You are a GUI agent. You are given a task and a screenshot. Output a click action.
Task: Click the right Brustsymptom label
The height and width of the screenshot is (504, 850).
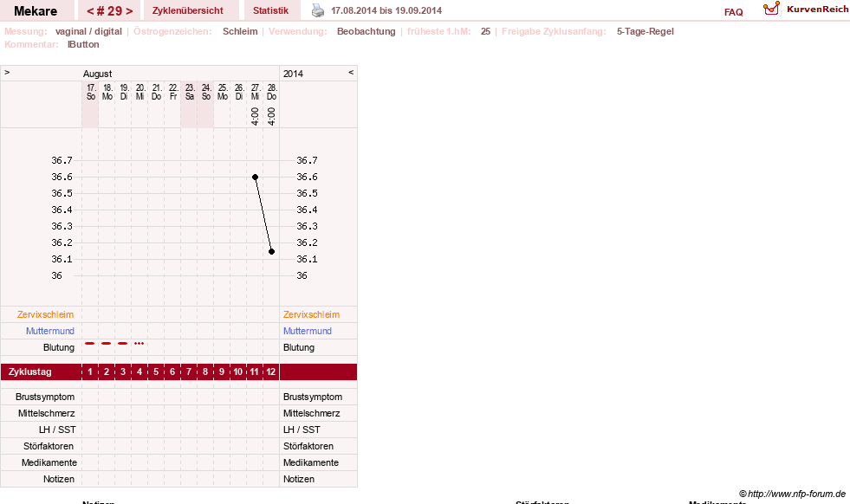pyautogui.click(x=313, y=397)
